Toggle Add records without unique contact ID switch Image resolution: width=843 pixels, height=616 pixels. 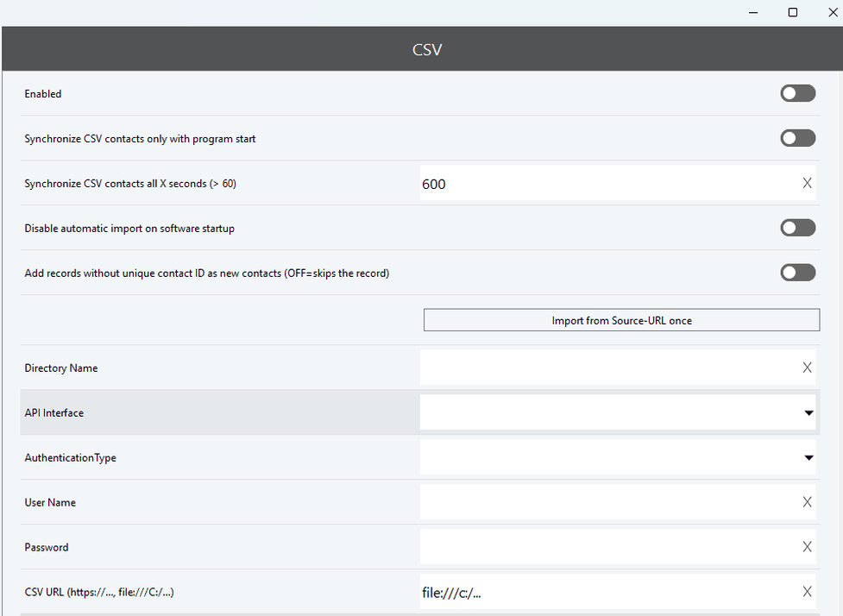tap(798, 273)
